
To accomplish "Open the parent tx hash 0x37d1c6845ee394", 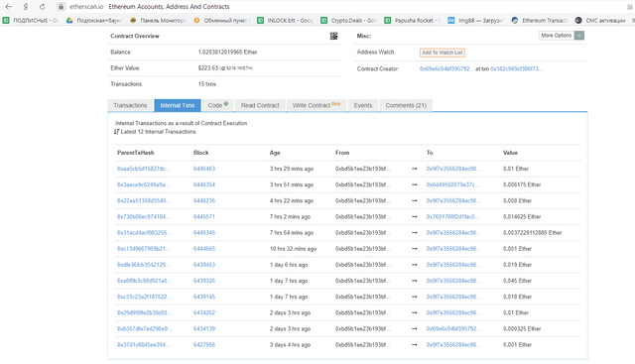I will (143, 345).
